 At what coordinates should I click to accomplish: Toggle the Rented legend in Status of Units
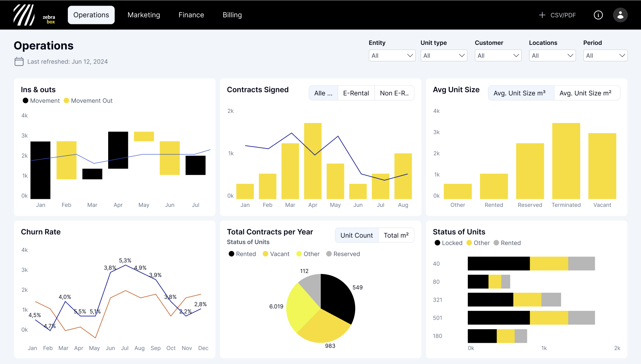[507, 243]
